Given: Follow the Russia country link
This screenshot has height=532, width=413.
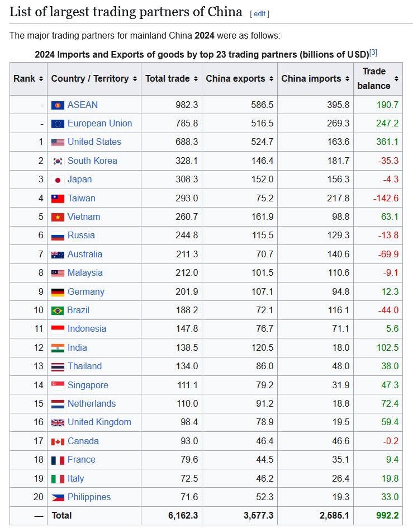Looking at the screenshot, I should tap(81, 236).
